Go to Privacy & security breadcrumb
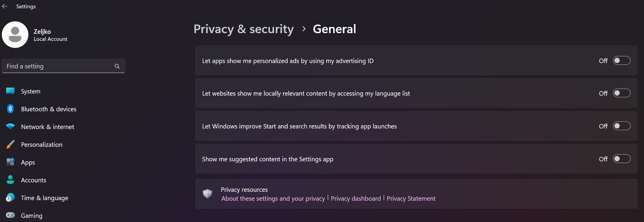This screenshot has width=644, height=222. click(x=244, y=29)
